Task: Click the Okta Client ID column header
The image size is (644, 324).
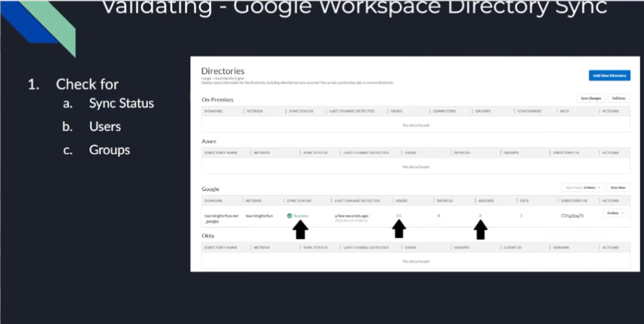Action: [x=512, y=247]
